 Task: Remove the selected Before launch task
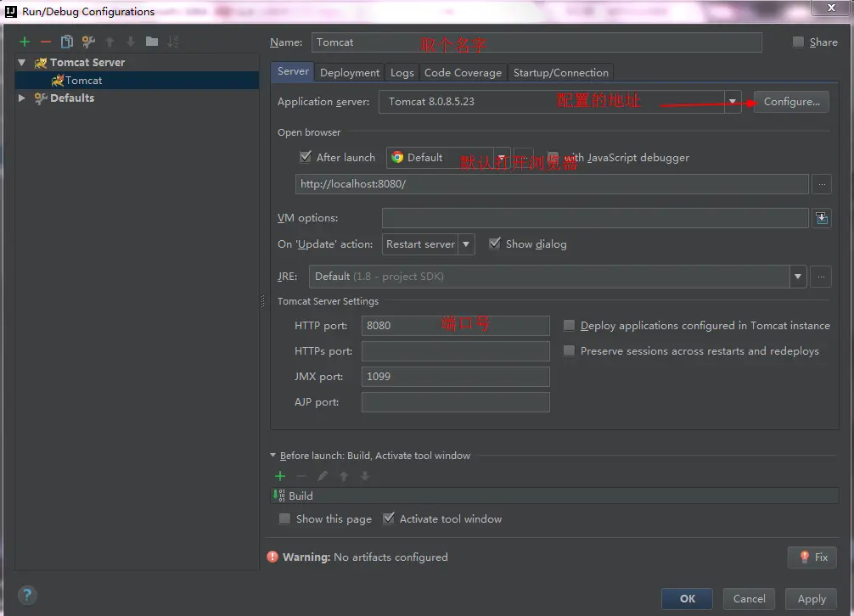(x=301, y=476)
